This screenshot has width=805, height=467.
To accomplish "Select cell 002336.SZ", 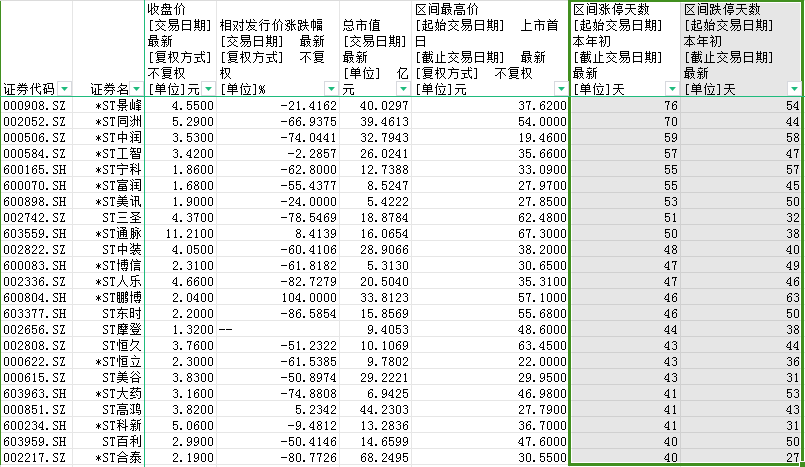I will pyautogui.click(x=36, y=282).
